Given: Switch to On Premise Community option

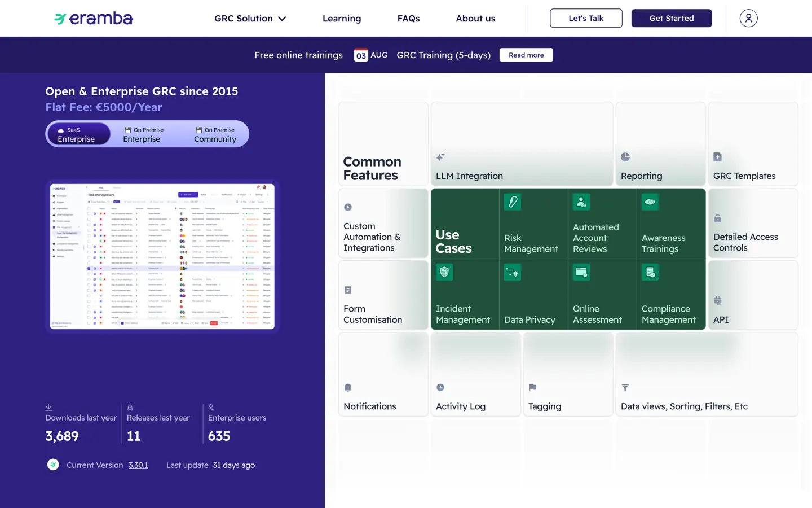Looking at the screenshot, I should click(x=215, y=134).
